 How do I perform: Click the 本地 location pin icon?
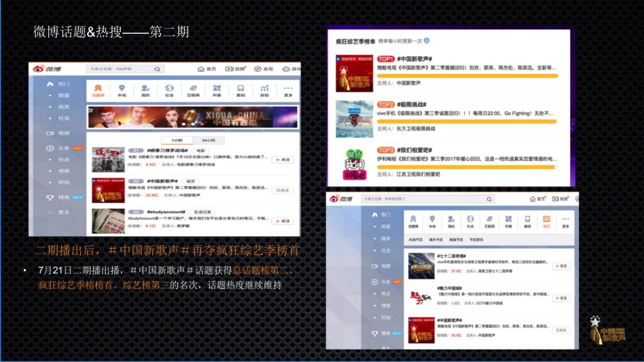[x=122, y=87]
